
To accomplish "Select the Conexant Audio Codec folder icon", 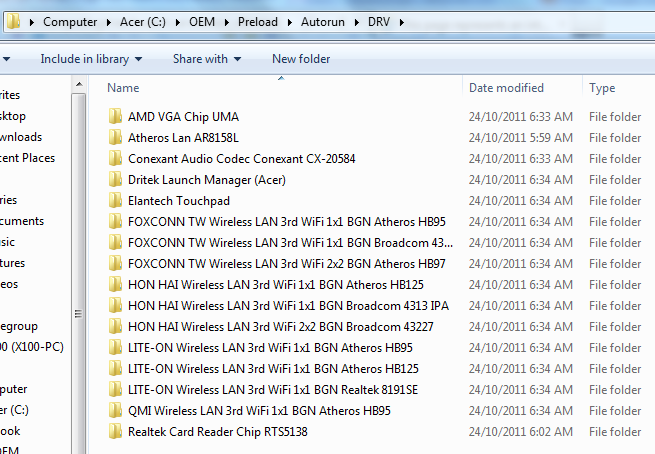I will click(x=115, y=159).
